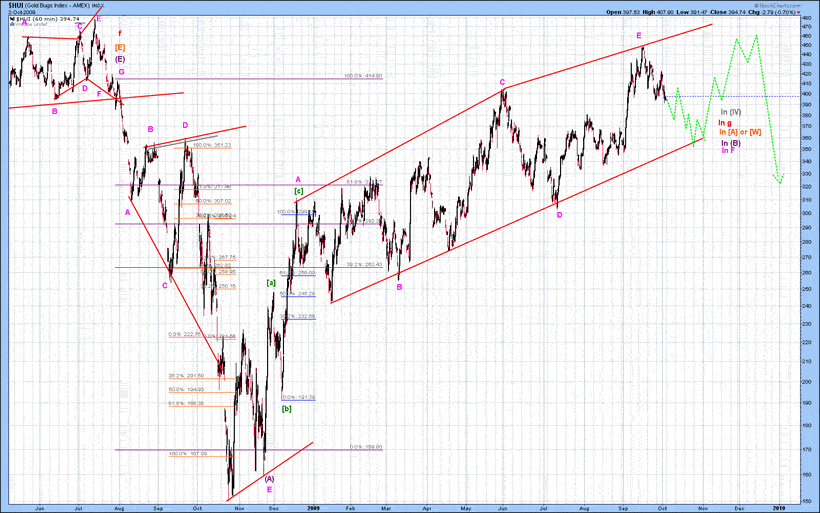Viewport: 820px width, 513px height.
Task: Click the green [c] wave label
Action: [299, 191]
